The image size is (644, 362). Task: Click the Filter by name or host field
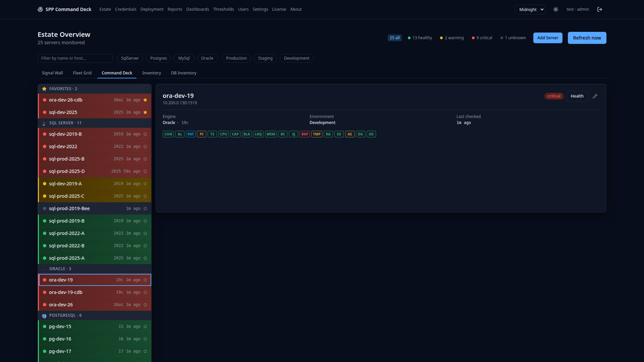(75, 58)
